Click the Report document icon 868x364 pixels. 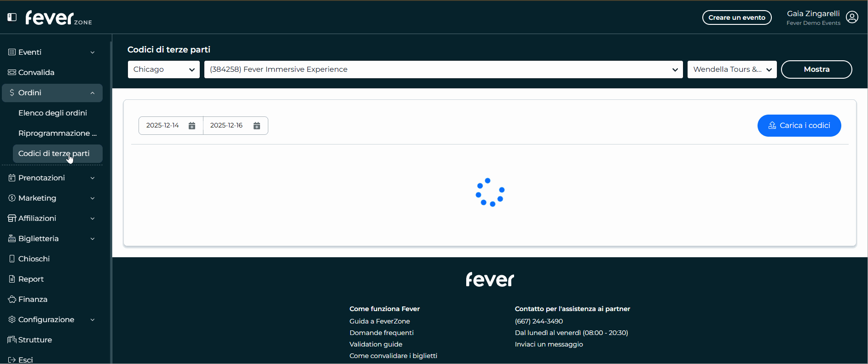(x=12, y=279)
